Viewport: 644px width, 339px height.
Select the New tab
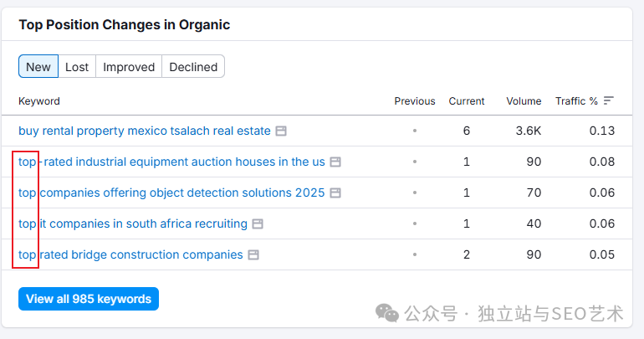click(38, 67)
